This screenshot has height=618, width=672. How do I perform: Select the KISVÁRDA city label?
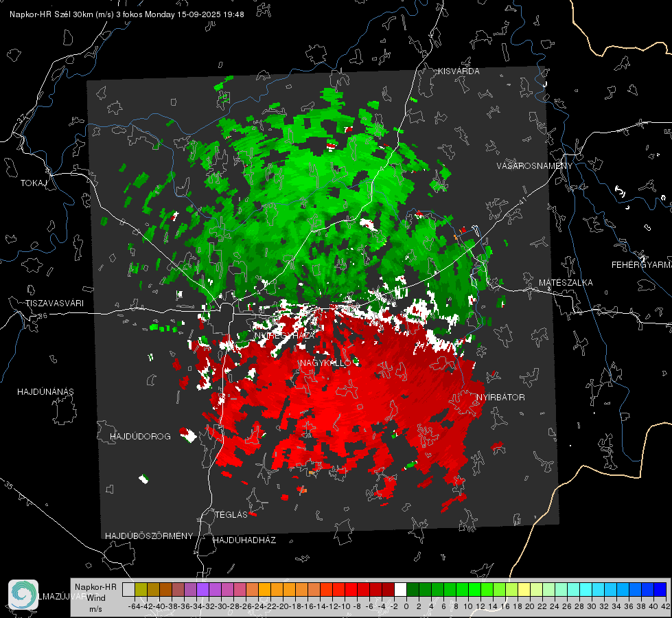[459, 71]
